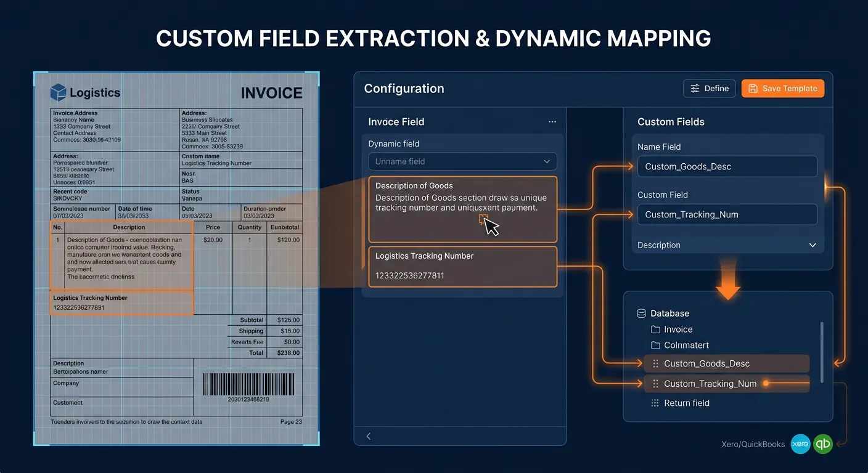Click the save icon in Save Template
Viewport: 868px width, 473px height.
pyautogui.click(x=753, y=89)
